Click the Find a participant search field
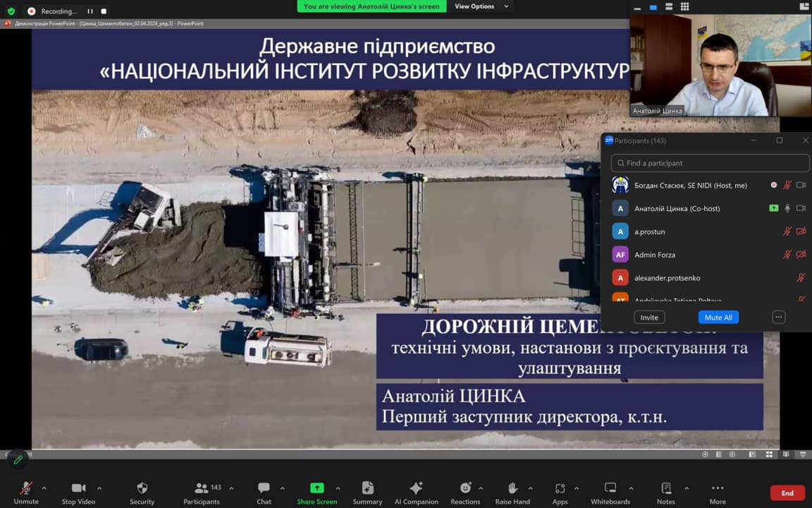The height and width of the screenshot is (508, 812). 710,163
